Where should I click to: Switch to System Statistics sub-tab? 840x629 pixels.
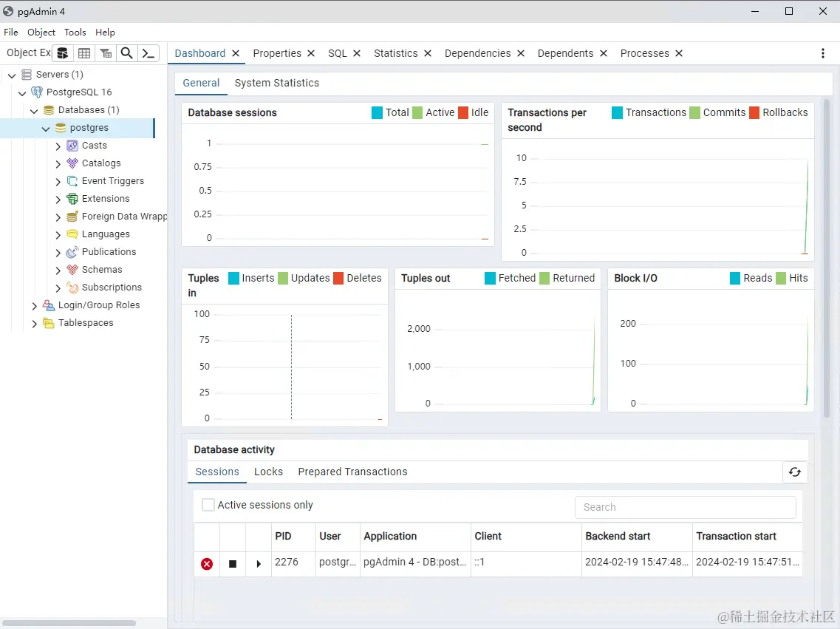click(276, 83)
